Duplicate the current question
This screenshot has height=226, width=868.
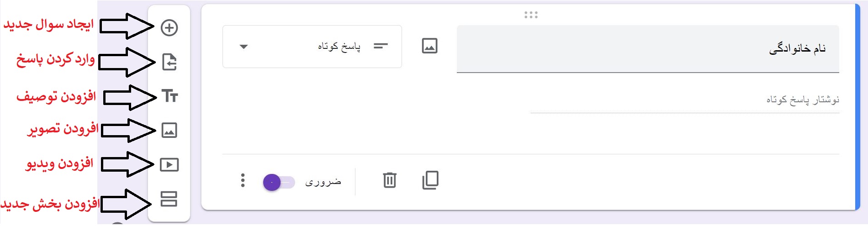pos(430,180)
